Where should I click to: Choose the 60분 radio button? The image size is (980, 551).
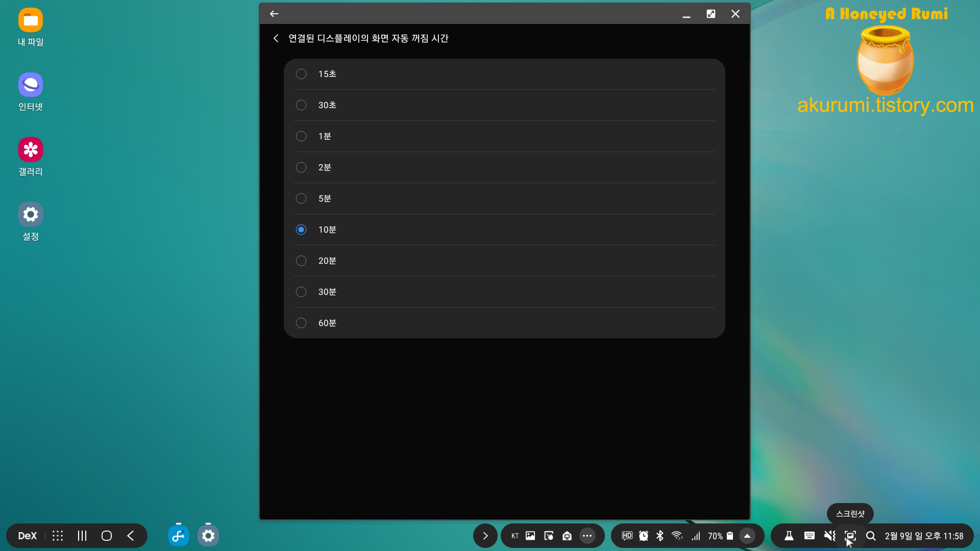click(x=301, y=323)
